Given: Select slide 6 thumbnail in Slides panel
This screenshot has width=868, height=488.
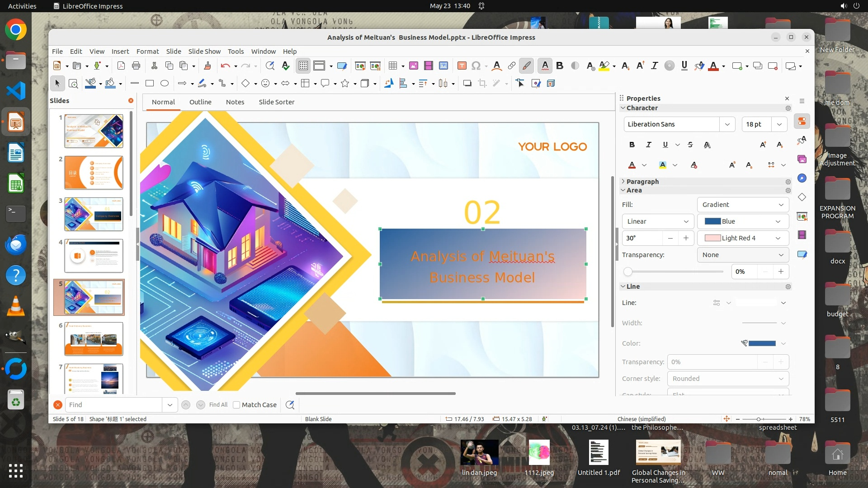Looking at the screenshot, I should [x=94, y=338].
